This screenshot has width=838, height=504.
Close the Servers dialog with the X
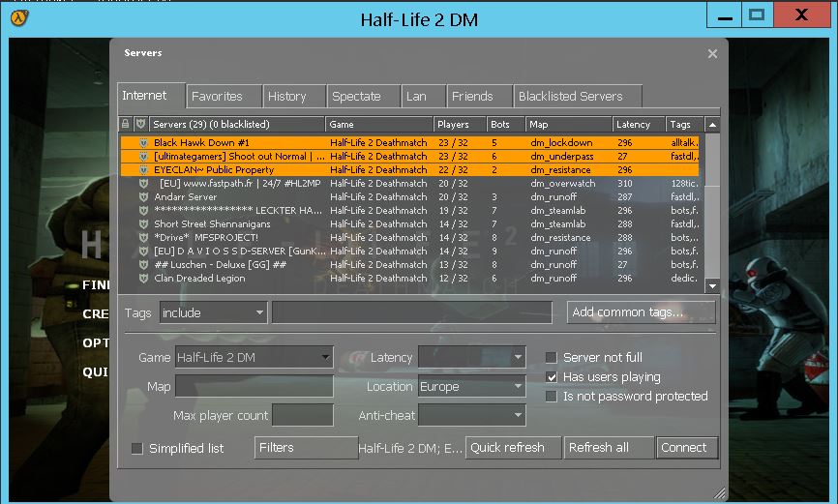[712, 53]
